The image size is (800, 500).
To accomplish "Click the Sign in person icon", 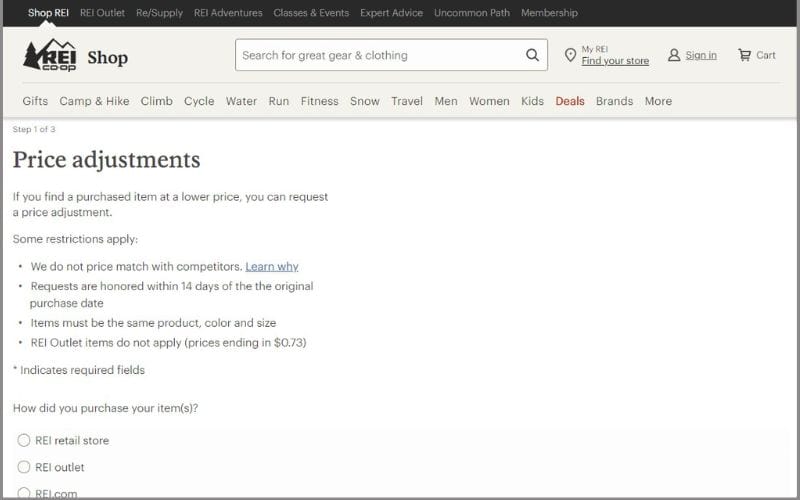I will tap(674, 55).
